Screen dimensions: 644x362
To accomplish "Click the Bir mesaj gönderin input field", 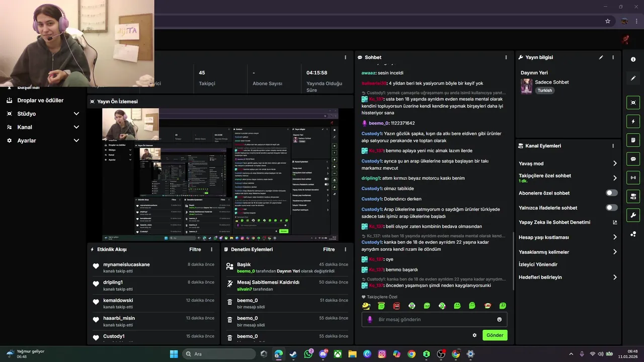I will 434,319.
